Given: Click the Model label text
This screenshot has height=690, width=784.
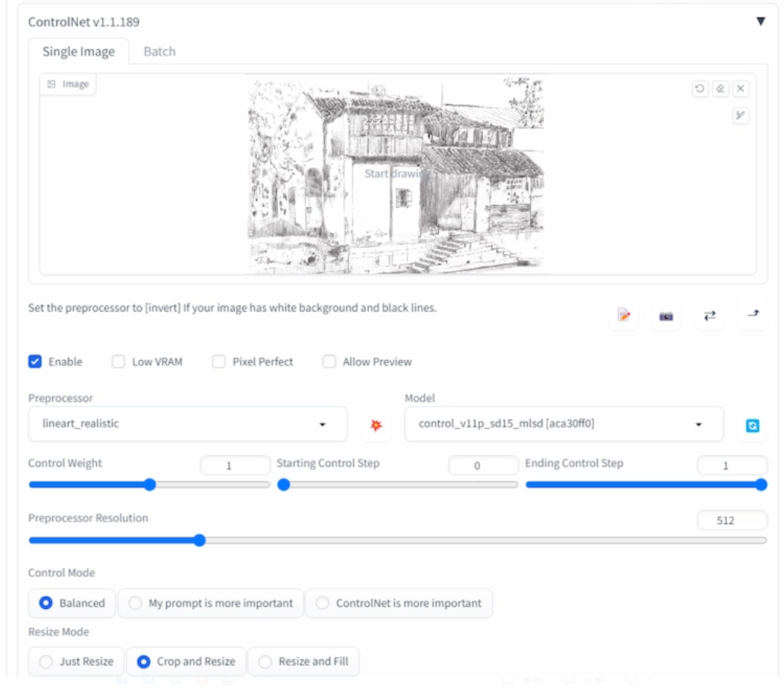Looking at the screenshot, I should tap(420, 398).
